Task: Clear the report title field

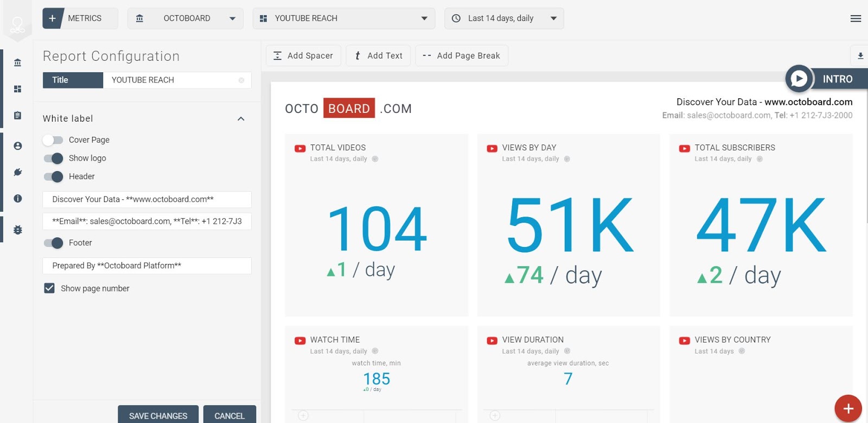Action: [241, 80]
